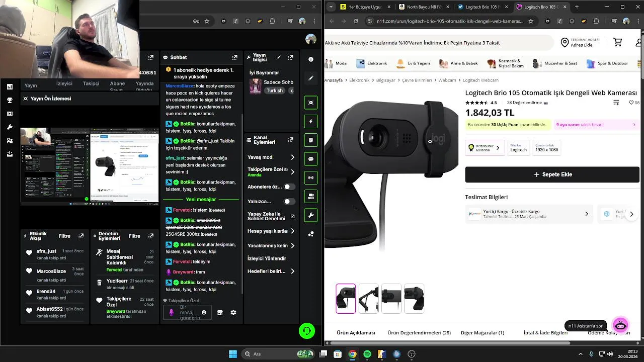Viewport: 644px width, 362px height.
Task: Click the green wrench quick action icon
Action: pos(311,215)
